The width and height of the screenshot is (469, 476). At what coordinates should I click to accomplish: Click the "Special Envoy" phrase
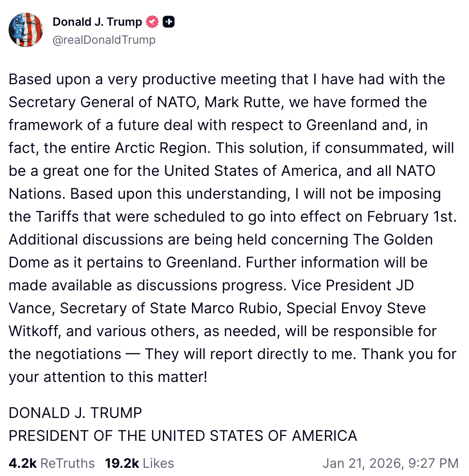tap(334, 308)
